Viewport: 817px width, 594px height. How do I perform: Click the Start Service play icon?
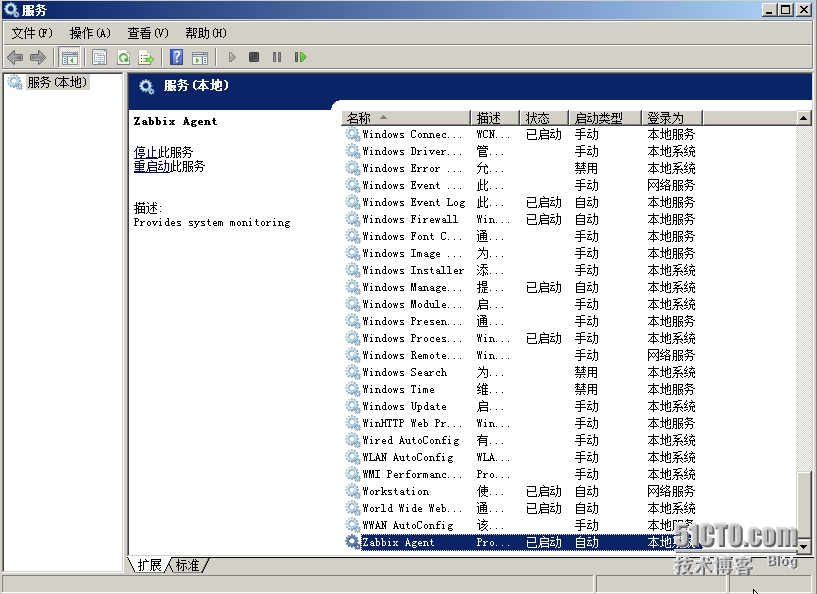click(232, 57)
